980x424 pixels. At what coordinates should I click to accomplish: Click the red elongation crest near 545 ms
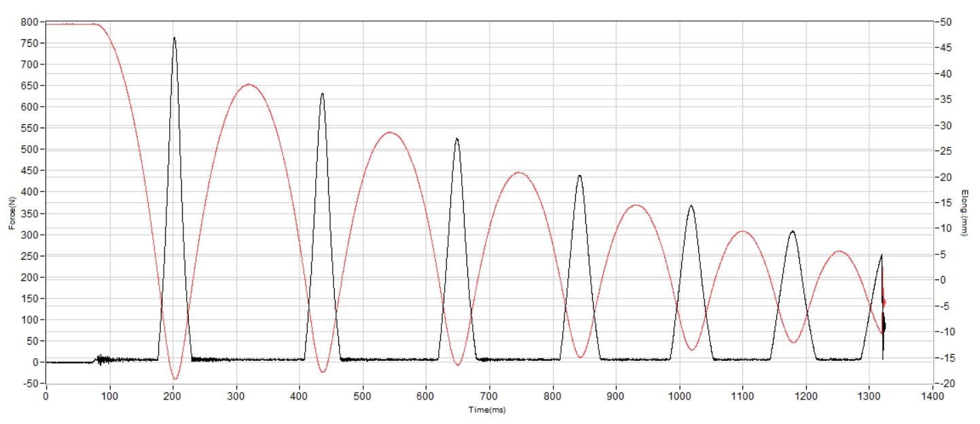tap(390, 132)
